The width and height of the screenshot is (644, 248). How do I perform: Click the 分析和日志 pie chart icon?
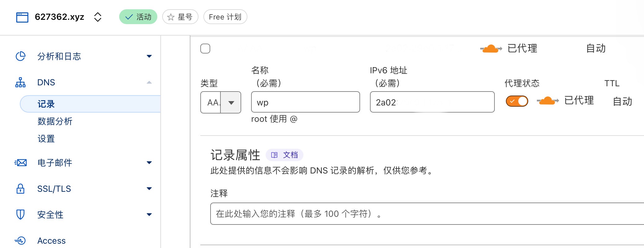tap(20, 56)
